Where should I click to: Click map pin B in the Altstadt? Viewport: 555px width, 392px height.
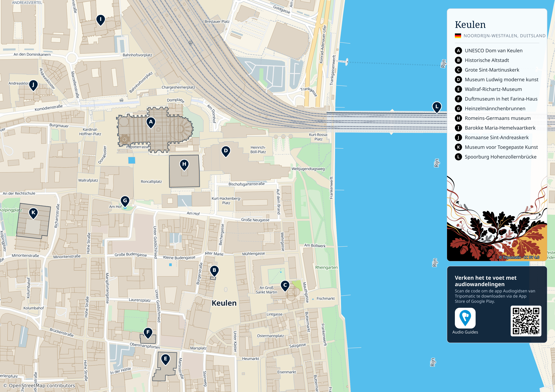click(214, 271)
